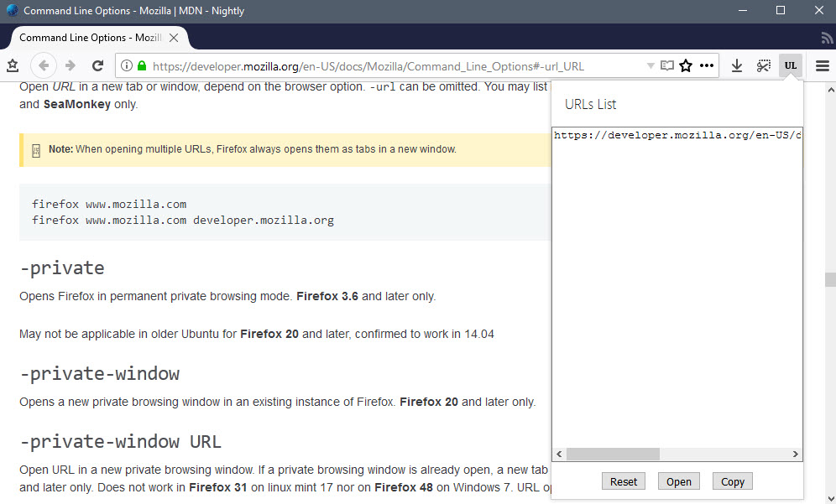
Task: Minimize the Nightly window
Action: coord(742,11)
